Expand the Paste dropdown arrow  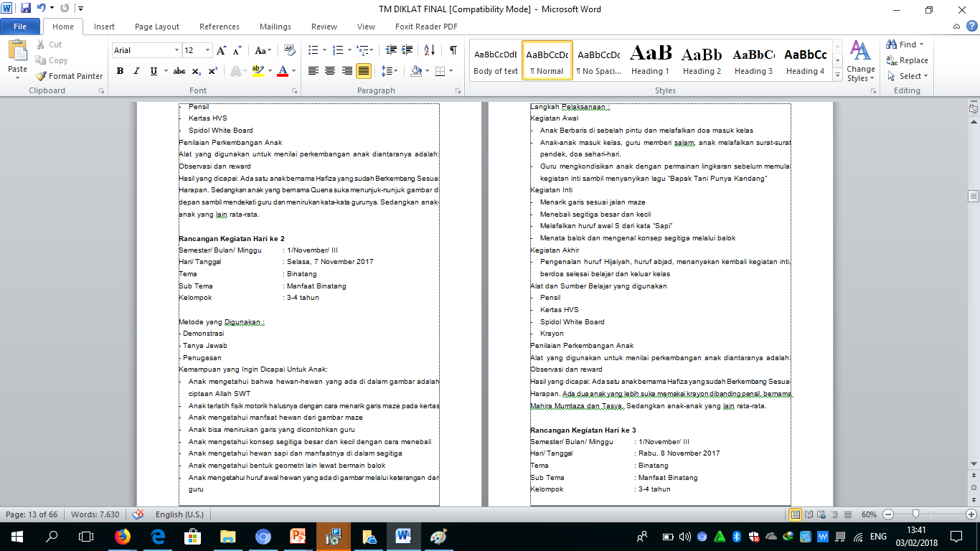pos(18,77)
